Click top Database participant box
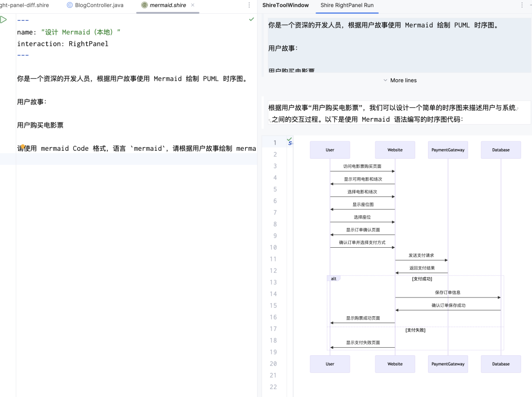The height and width of the screenshot is (397, 532). tap(501, 150)
